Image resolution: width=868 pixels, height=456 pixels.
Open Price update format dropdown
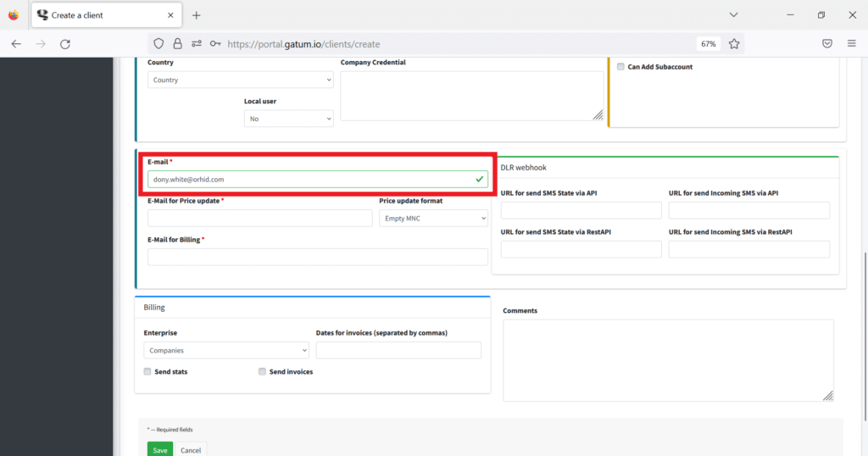[433, 218]
